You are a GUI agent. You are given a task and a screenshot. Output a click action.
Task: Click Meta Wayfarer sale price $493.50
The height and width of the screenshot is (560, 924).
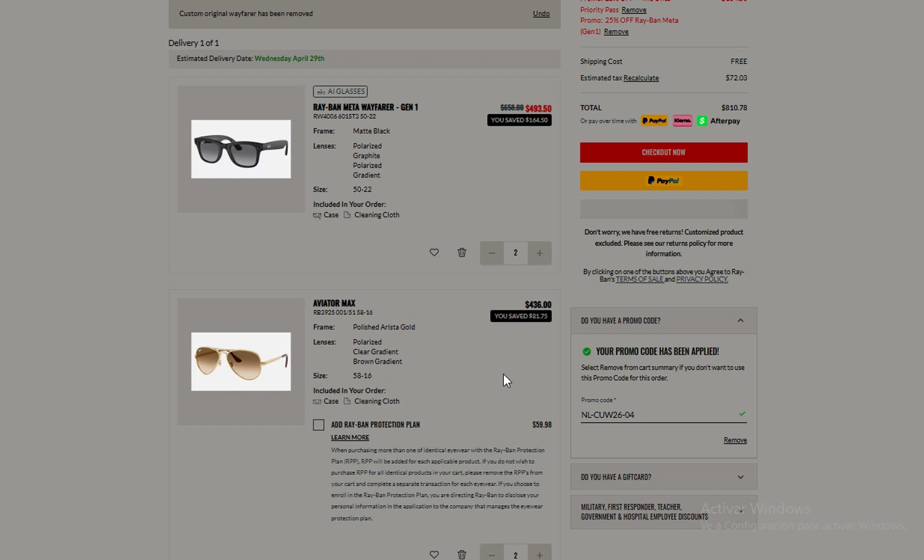pyautogui.click(x=538, y=108)
